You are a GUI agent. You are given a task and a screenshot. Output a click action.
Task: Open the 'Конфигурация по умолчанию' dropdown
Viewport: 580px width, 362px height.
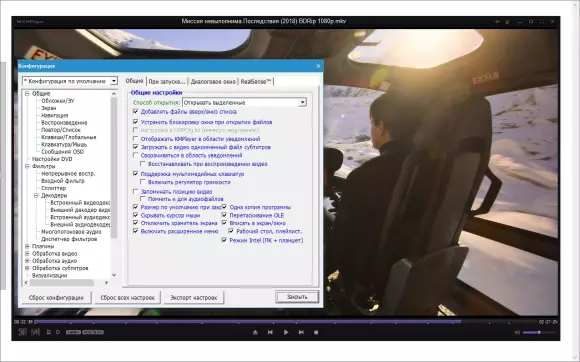click(x=114, y=81)
